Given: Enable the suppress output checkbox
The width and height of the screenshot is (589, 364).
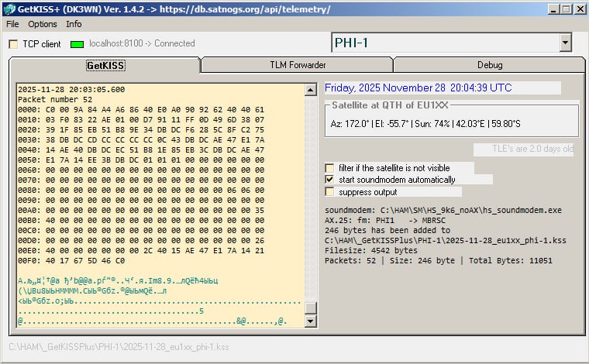Looking at the screenshot, I should click(330, 191).
